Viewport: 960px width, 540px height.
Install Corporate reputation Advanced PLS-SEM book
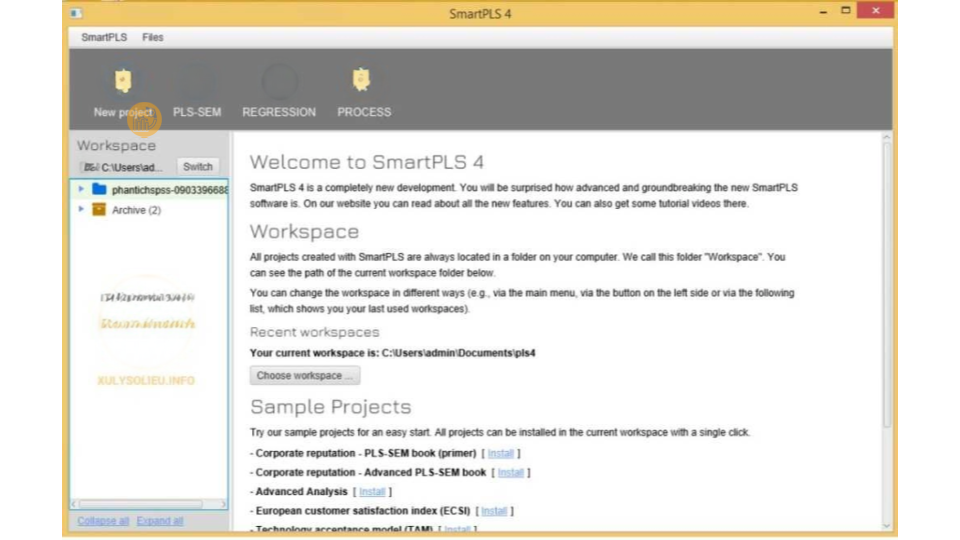[x=511, y=473]
